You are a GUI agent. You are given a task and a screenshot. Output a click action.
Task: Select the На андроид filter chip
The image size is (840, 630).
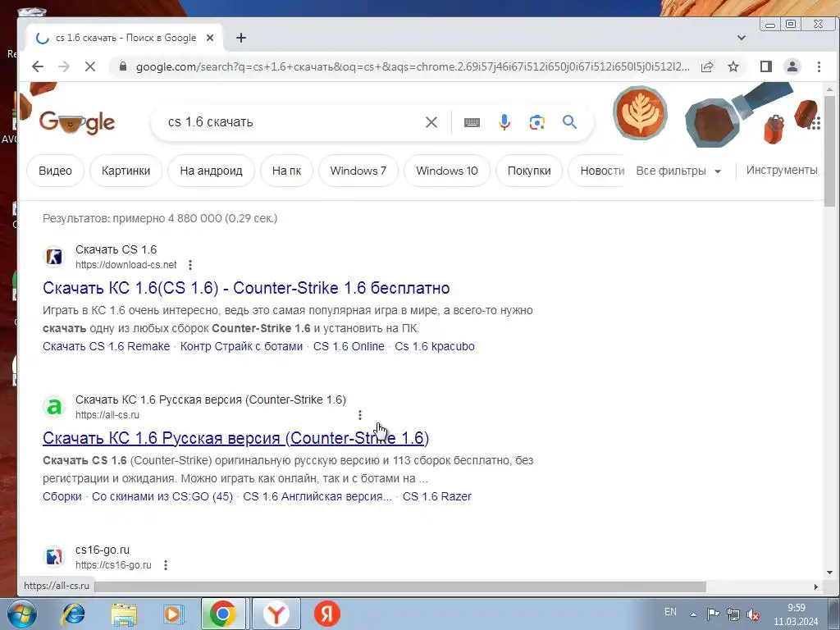[211, 171]
